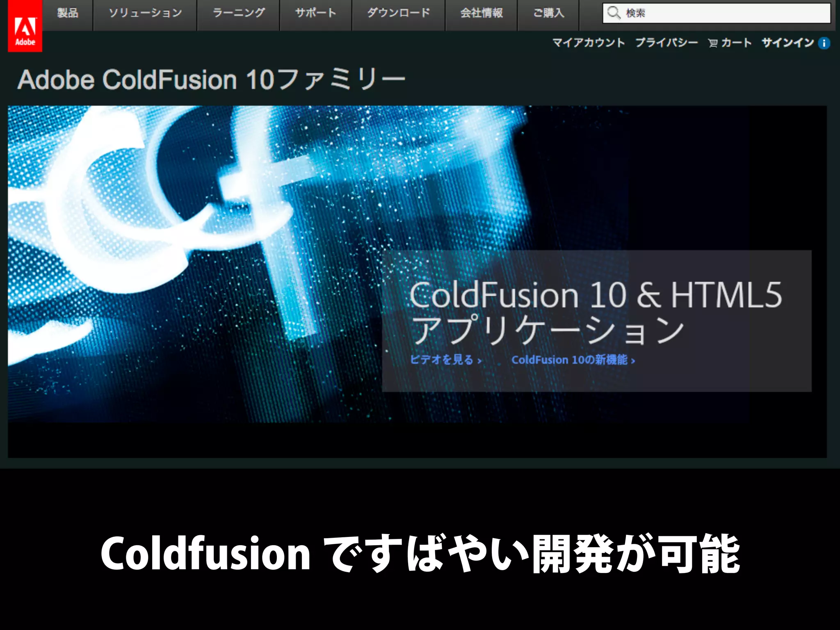The height and width of the screenshot is (630, 840).
Task: Click the Adobe logo
Action: click(25, 26)
